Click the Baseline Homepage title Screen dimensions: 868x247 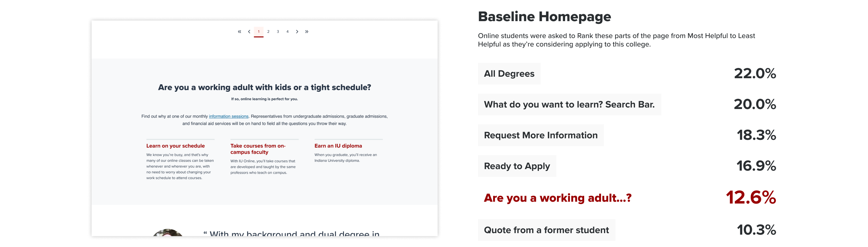(x=544, y=17)
